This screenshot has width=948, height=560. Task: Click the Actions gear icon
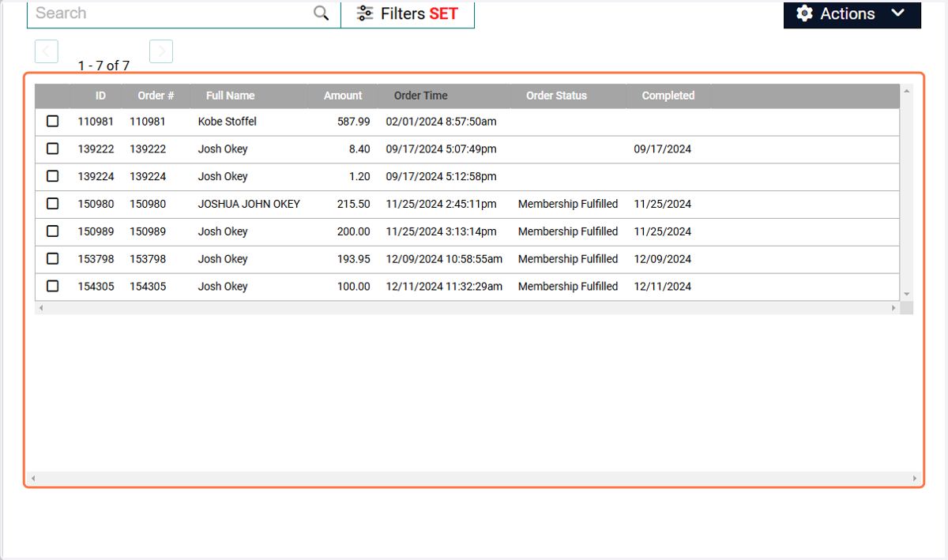click(x=804, y=13)
